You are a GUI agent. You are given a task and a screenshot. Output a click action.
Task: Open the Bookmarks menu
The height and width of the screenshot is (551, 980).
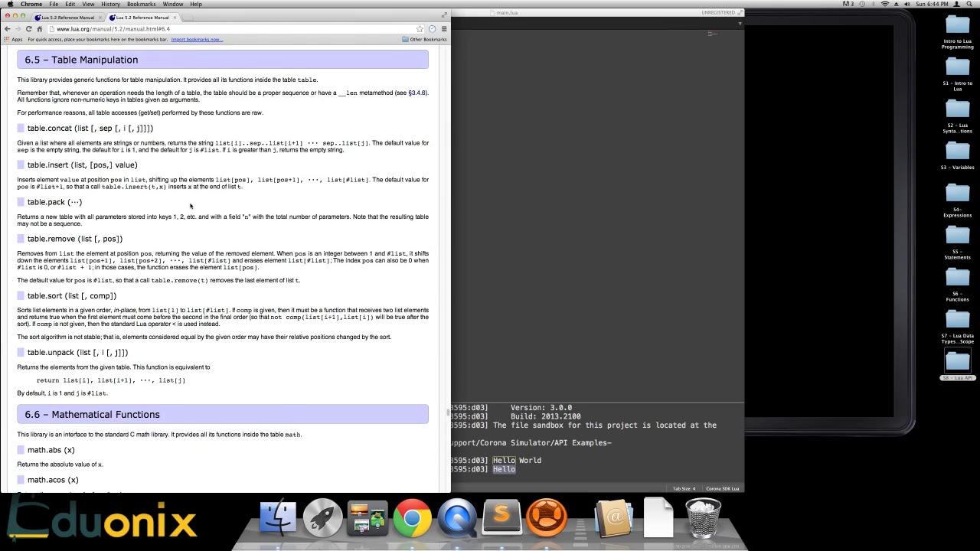pos(141,4)
